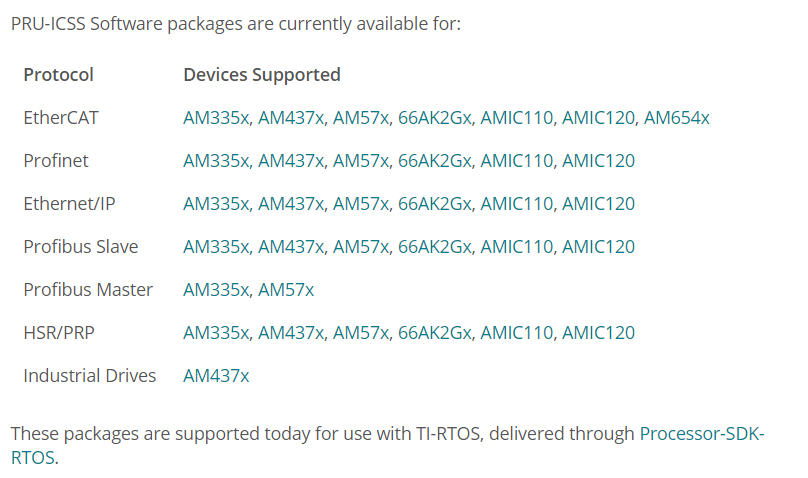The width and height of the screenshot is (808, 478).
Task: Open AMIC110 link in Profinet row
Action: pos(516,161)
